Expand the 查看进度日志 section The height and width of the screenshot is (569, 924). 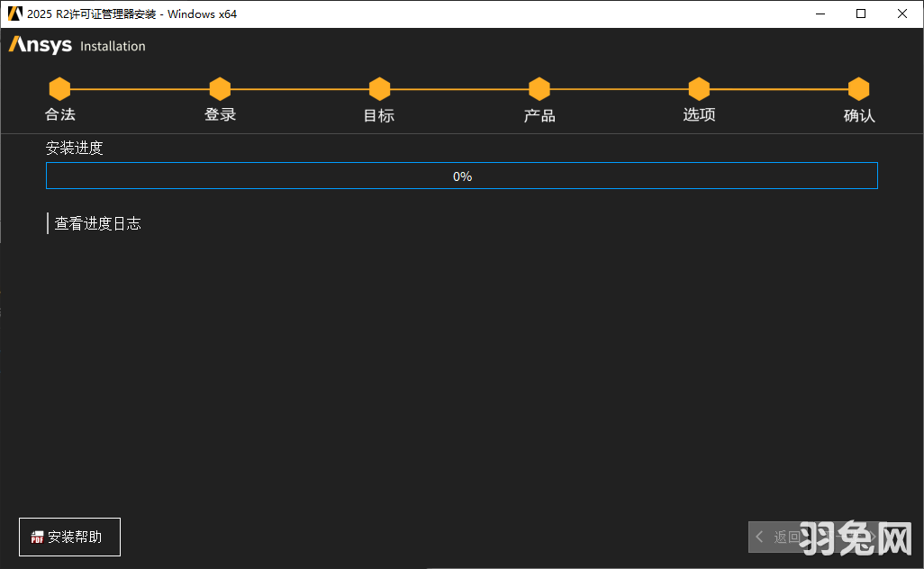pyautogui.click(x=97, y=223)
